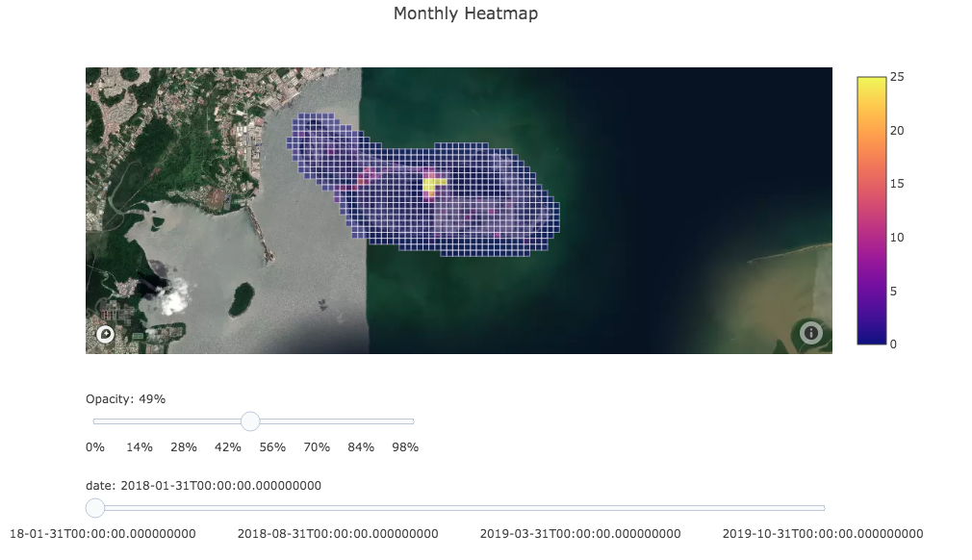Set opacity to 28% tick
The image size is (972, 560).
[x=184, y=447]
